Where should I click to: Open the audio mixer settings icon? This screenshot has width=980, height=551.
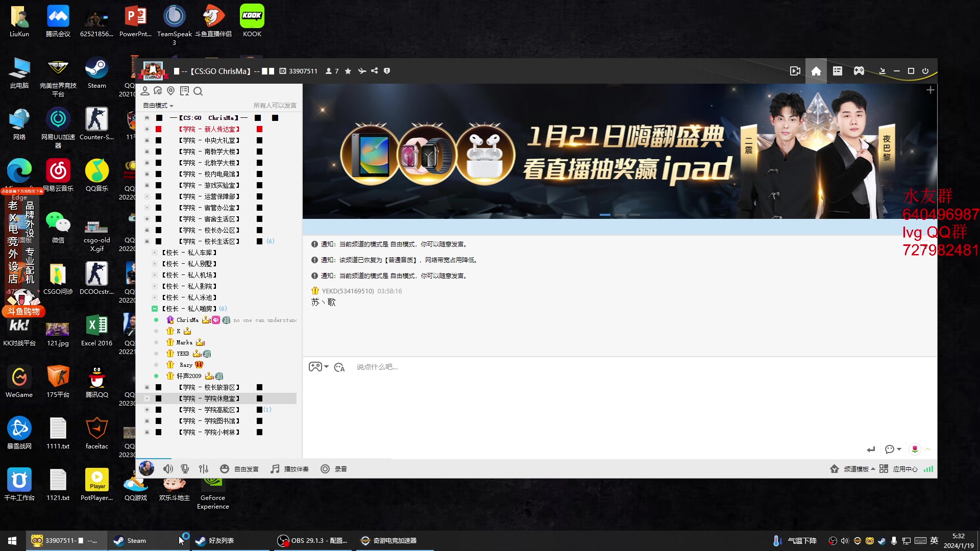204,468
